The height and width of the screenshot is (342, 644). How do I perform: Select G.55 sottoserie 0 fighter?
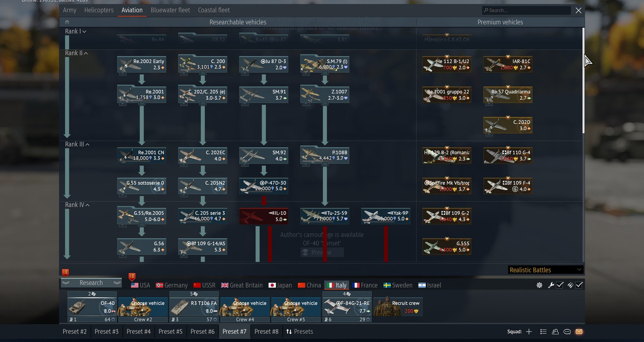[141, 186]
